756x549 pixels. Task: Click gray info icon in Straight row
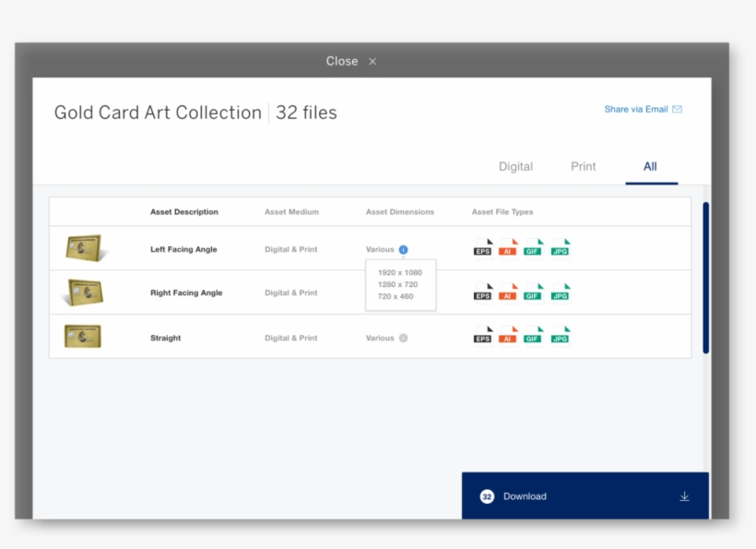point(403,339)
